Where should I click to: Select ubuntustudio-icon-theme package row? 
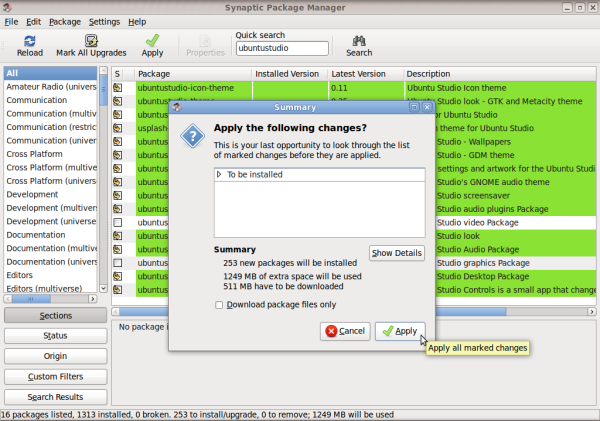354,88
